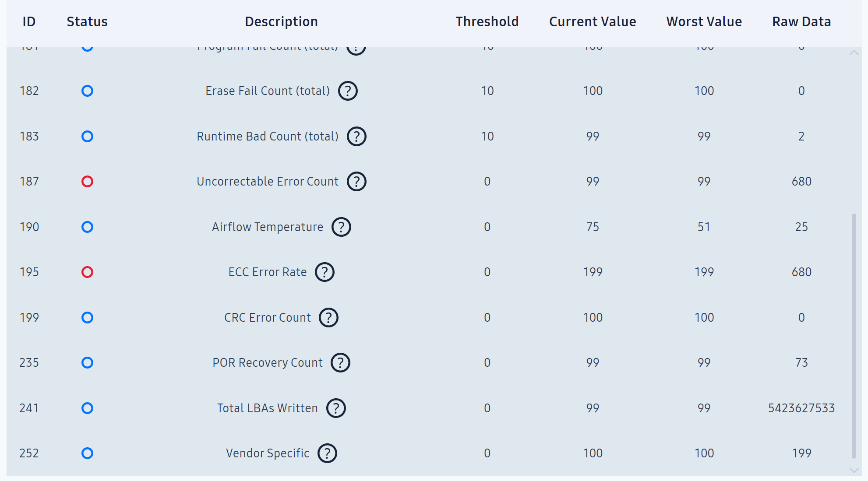Click red status circle for ID 187
This screenshot has width=868, height=481.
pos(87,182)
